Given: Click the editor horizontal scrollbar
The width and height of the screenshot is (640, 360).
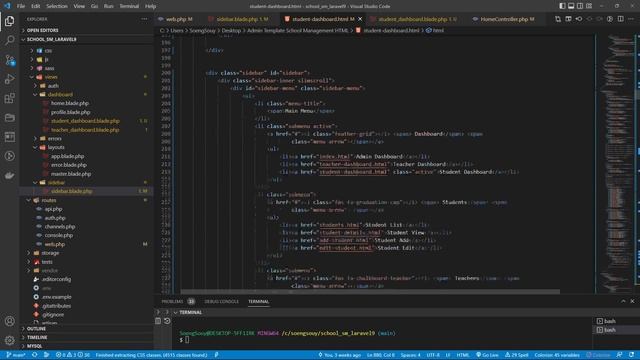Looking at the screenshot, I should pyautogui.click(x=370, y=291).
